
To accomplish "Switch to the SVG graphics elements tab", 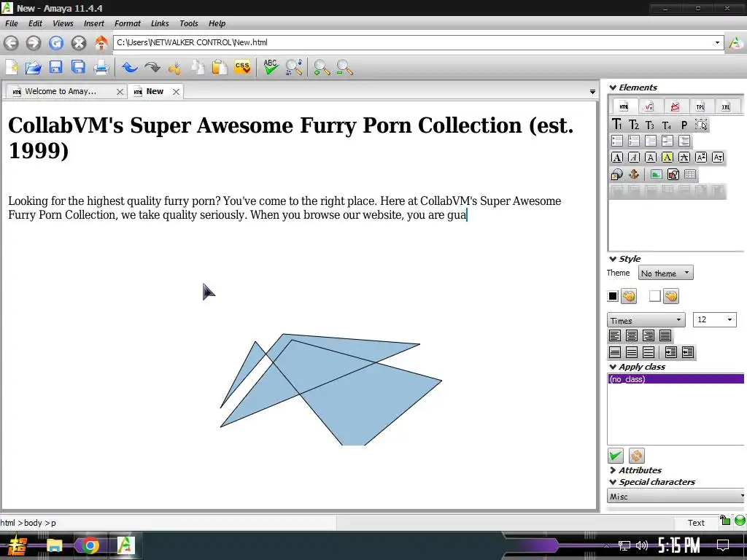I will (x=675, y=106).
